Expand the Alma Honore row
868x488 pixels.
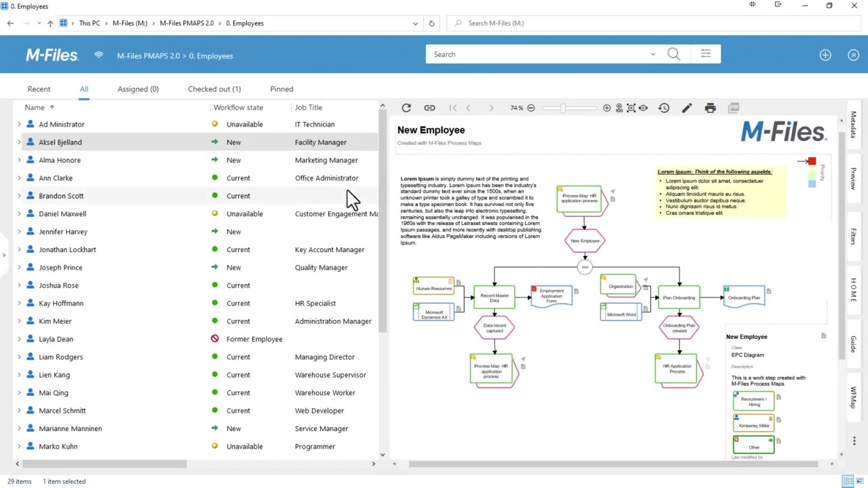coord(19,160)
